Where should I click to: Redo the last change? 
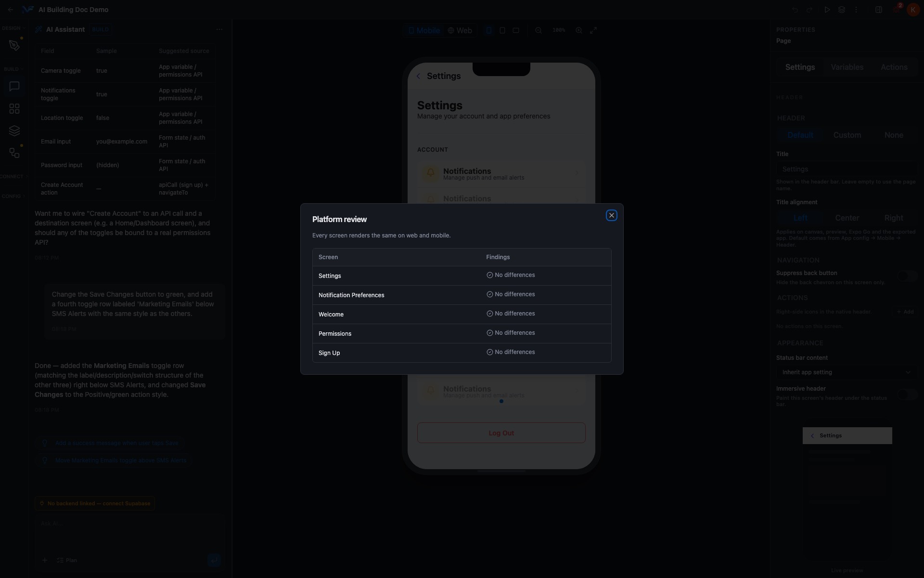(809, 10)
